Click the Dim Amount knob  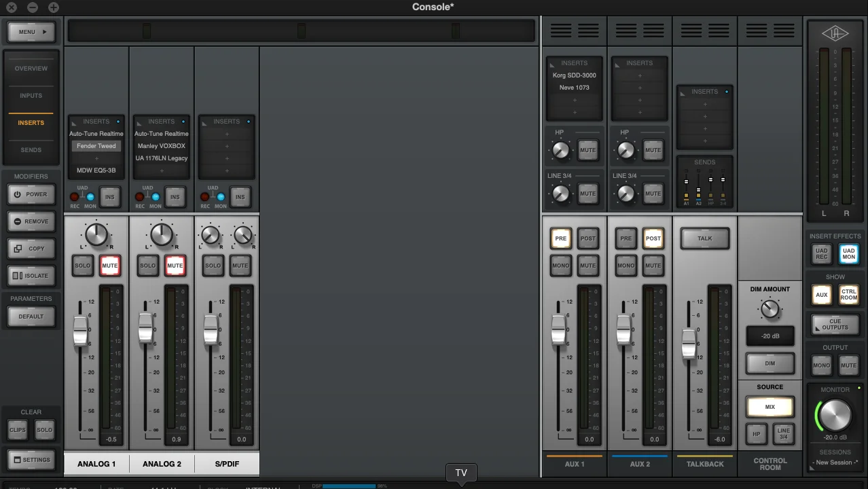pyautogui.click(x=770, y=310)
